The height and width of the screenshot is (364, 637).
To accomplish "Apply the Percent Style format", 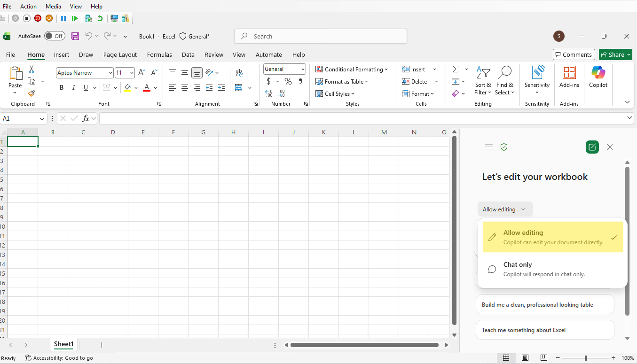I will [288, 81].
